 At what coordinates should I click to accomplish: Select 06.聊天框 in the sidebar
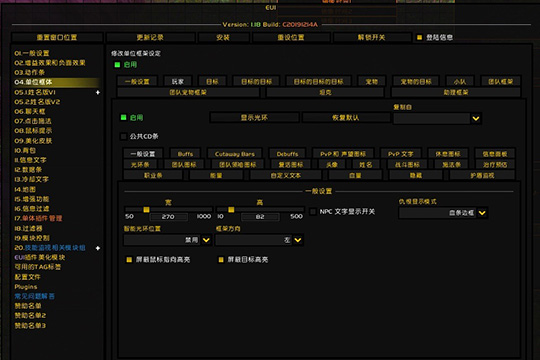coord(30,111)
